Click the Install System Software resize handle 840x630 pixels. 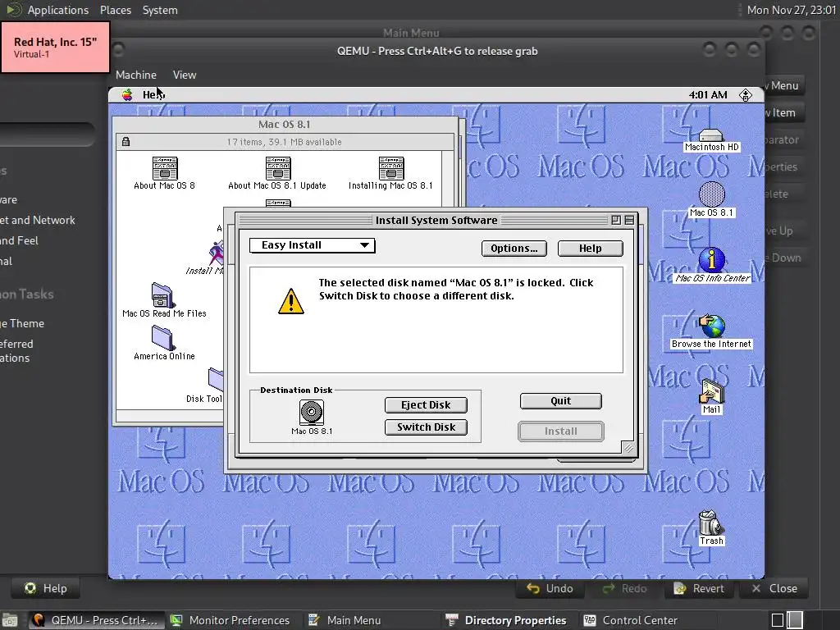click(x=628, y=447)
